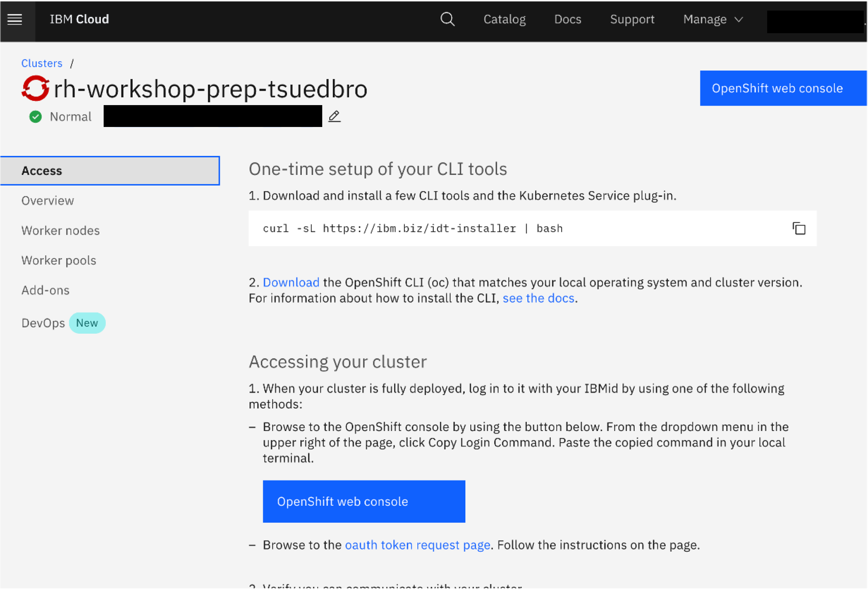Switch to the Overview sidebar tab
Image resolution: width=868 pixels, height=589 pixels.
[48, 201]
